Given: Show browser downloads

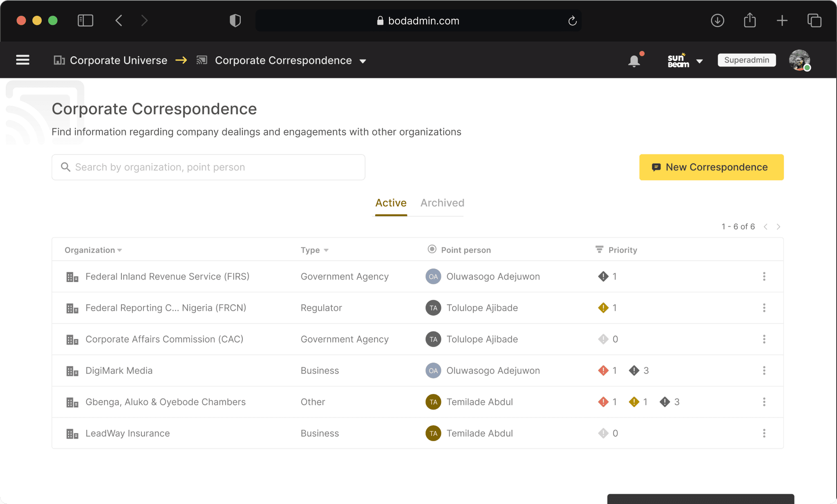Looking at the screenshot, I should [717, 20].
